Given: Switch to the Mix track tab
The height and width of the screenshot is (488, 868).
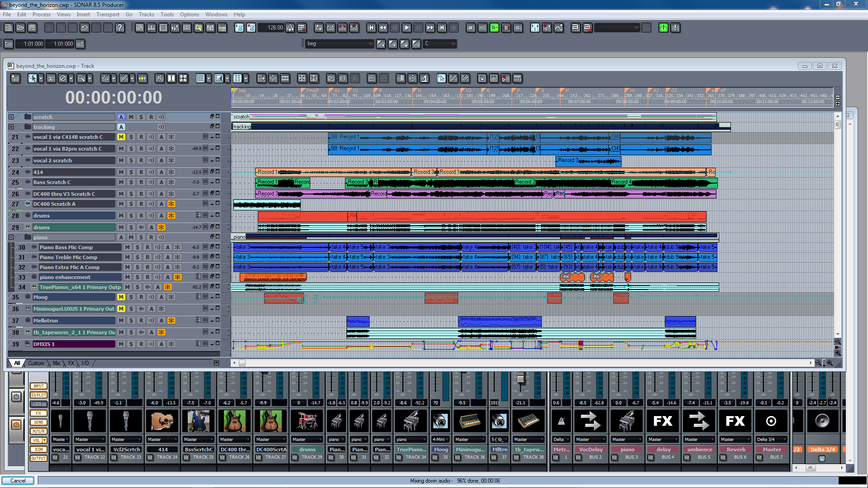Looking at the screenshot, I should click(x=56, y=363).
